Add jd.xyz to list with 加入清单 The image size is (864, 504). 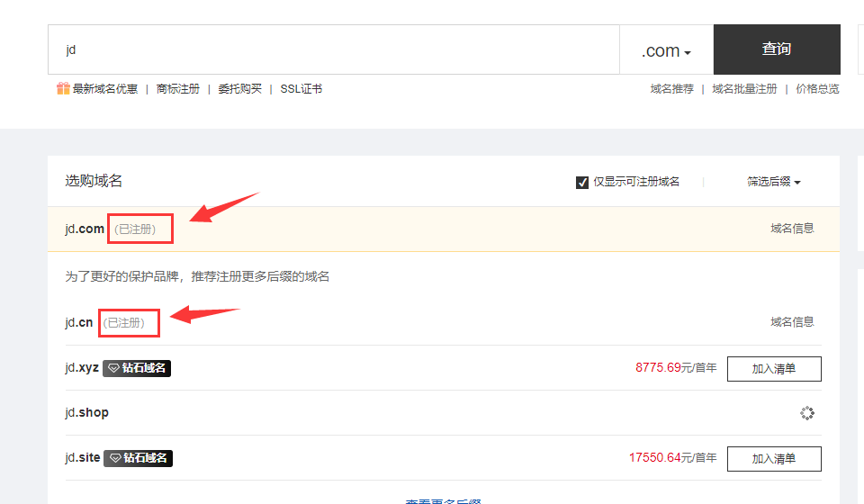click(774, 368)
